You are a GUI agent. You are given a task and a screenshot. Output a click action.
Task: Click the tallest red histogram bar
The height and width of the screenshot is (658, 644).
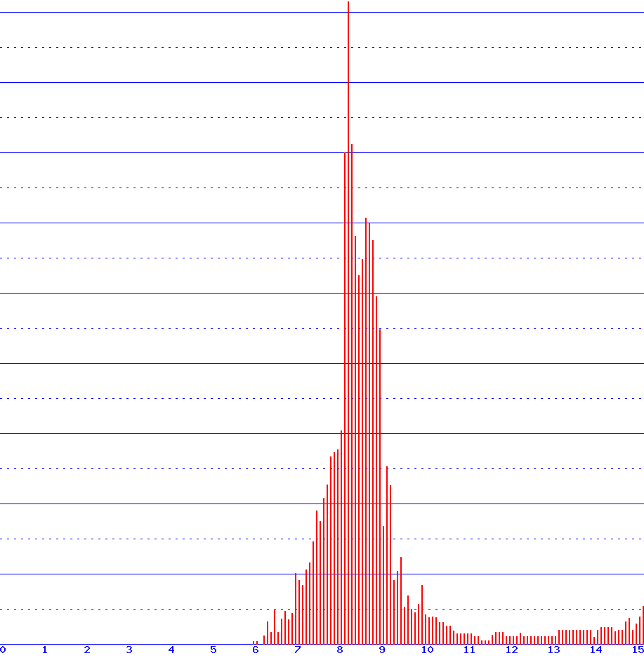[x=348, y=322]
